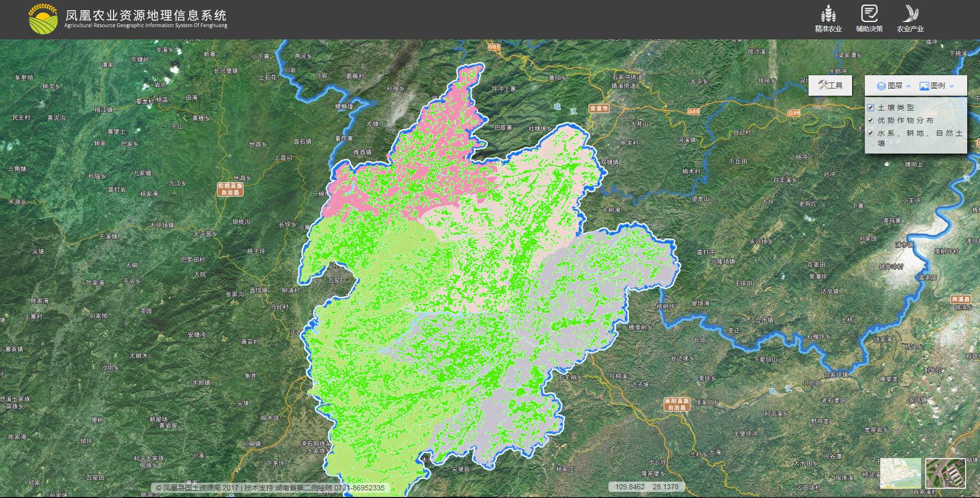
Task: Open the 辅助决策 decision support module
Action: click(x=869, y=19)
